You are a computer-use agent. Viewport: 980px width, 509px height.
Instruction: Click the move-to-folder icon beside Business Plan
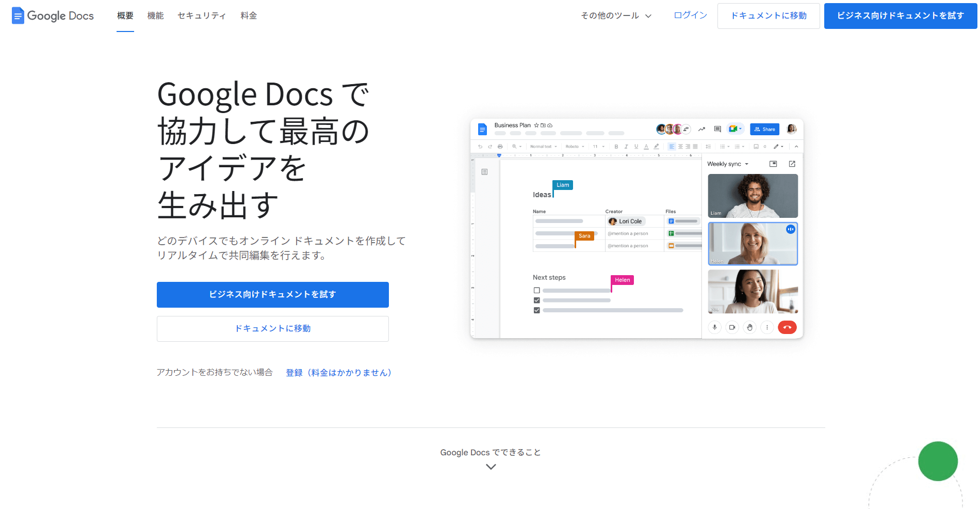[543, 125]
